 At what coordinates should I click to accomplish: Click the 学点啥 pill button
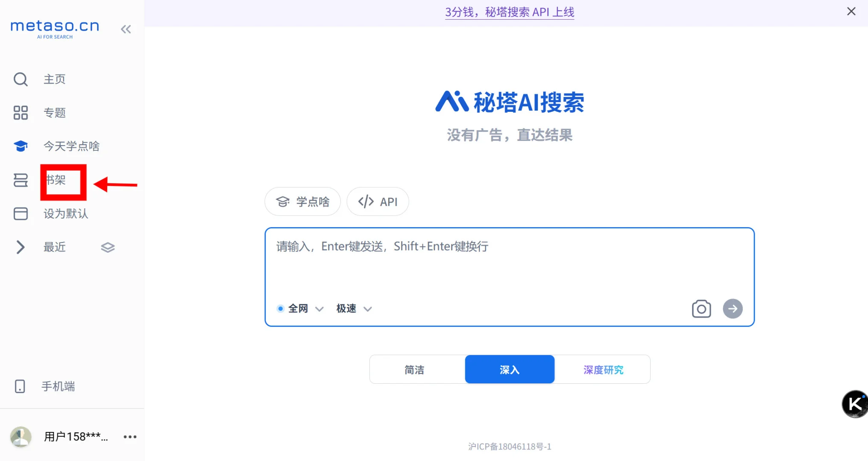point(302,201)
